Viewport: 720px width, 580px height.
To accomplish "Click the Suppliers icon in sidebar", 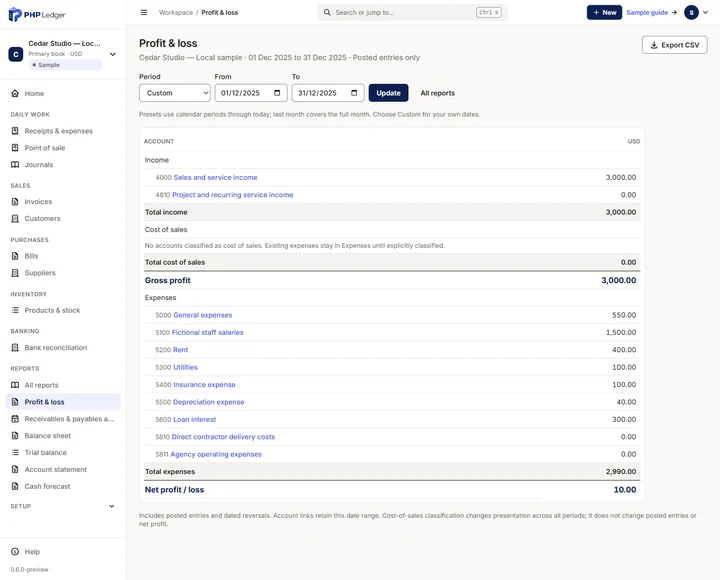I will pos(15,273).
